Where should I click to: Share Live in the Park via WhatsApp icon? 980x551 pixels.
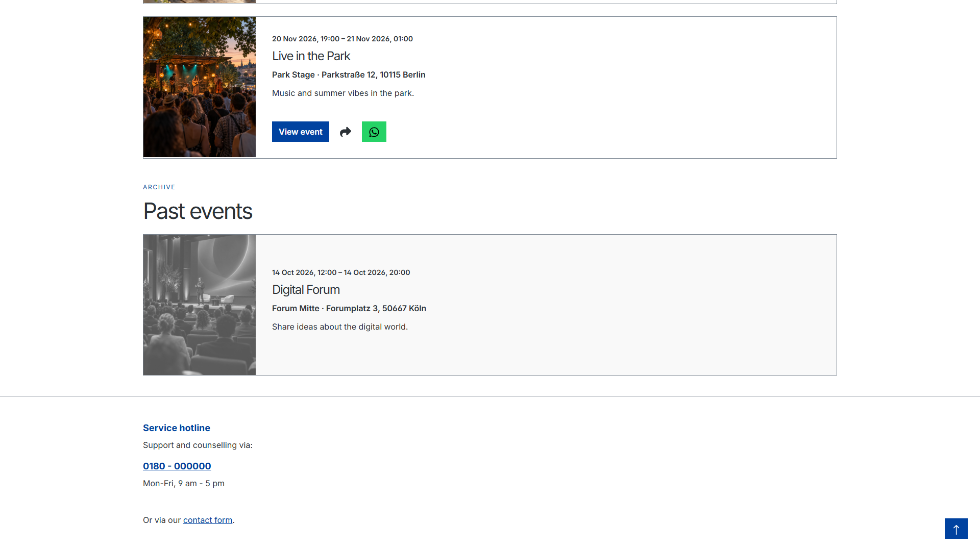tap(374, 132)
